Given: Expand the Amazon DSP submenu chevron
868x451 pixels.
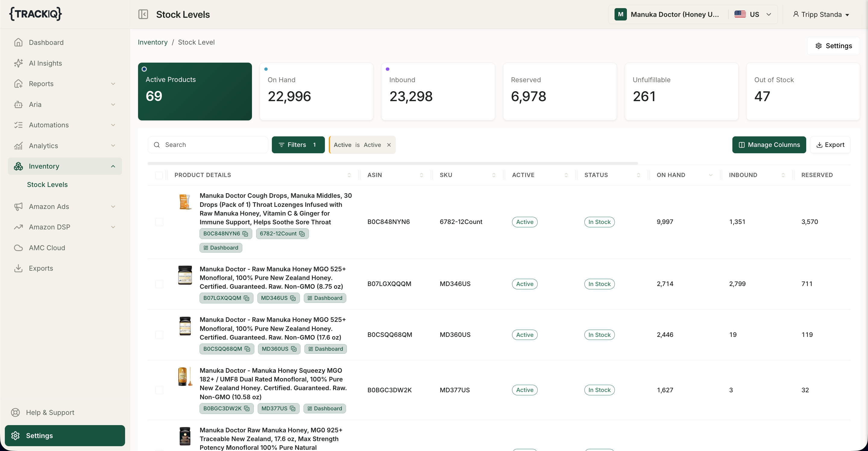Looking at the screenshot, I should pos(113,227).
